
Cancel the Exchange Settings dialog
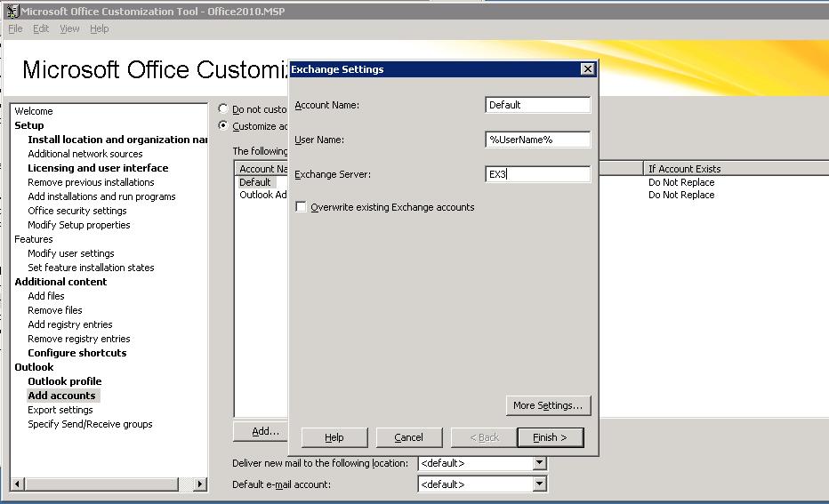coord(408,437)
